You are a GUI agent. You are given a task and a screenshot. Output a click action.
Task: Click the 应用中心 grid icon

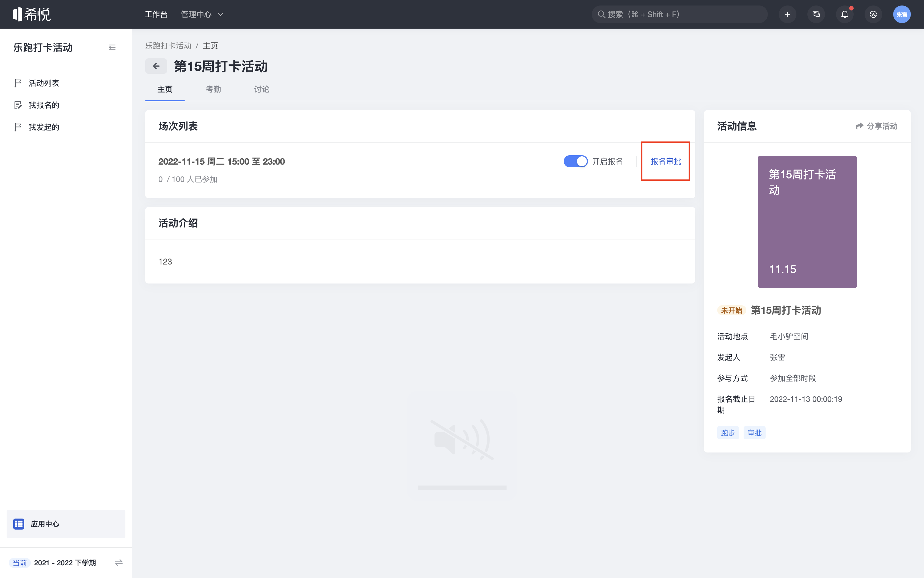point(19,524)
